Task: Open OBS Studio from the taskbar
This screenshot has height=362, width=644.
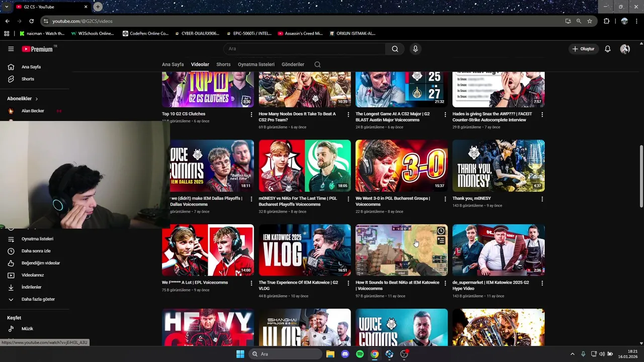Action: click(x=404, y=354)
